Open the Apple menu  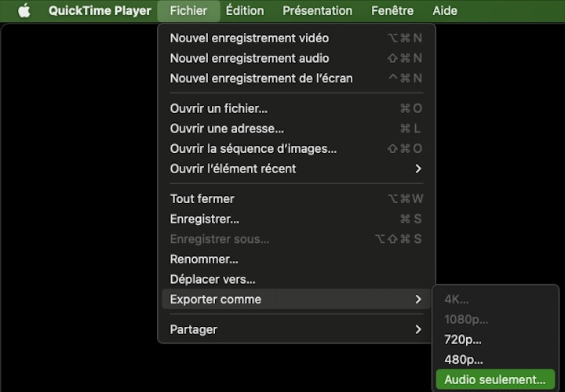click(x=24, y=11)
